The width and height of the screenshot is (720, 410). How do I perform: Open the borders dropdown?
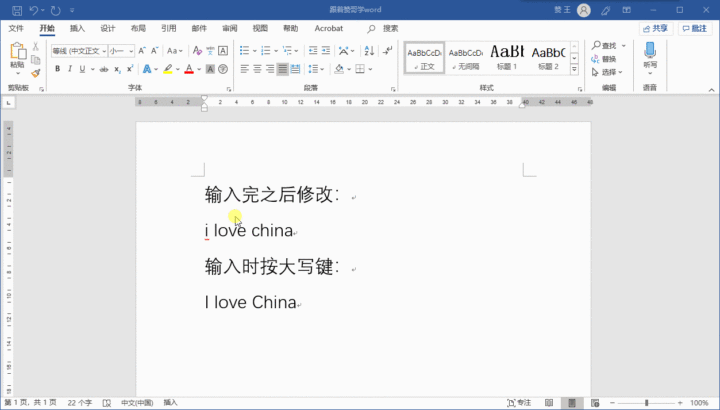(370, 69)
